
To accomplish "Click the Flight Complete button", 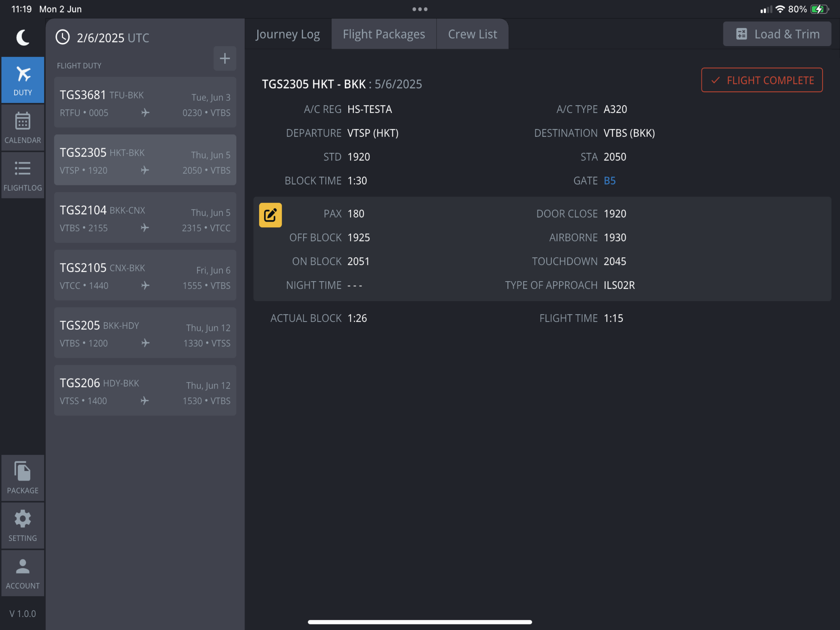I will coord(762,80).
